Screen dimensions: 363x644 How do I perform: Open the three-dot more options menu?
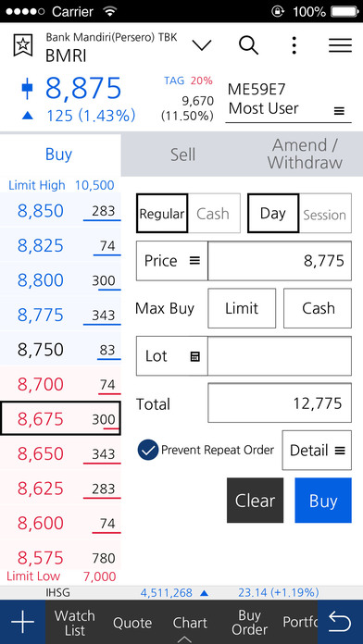pyautogui.click(x=294, y=45)
